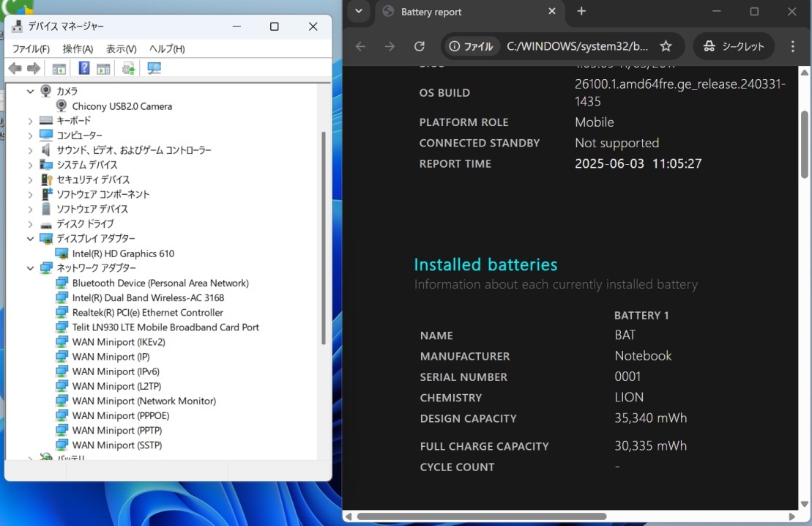Select Realtek(R) PCI(e) Ethernet Controller
Image resolution: width=812 pixels, height=526 pixels.
148,313
